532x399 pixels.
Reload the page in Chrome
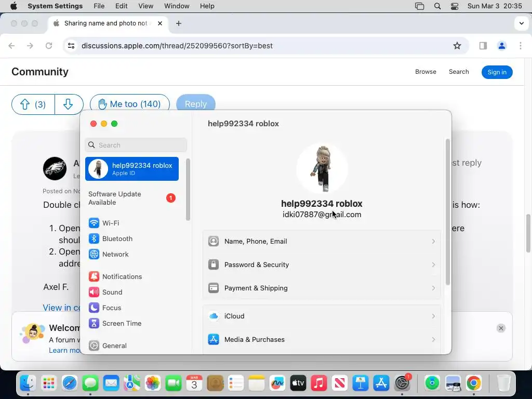[48, 46]
